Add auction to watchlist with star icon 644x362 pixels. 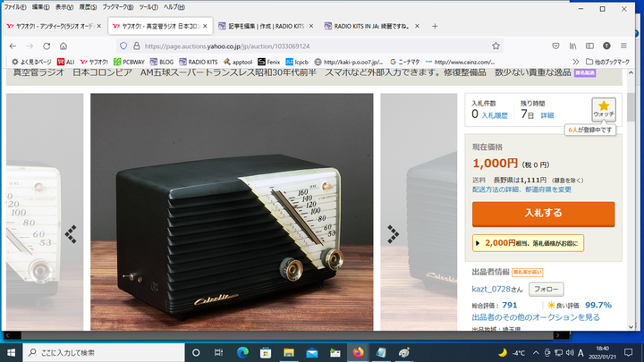604,109
